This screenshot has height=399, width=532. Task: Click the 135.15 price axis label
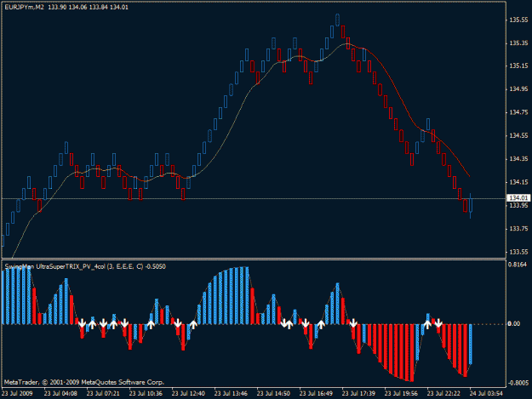point(518,66)
